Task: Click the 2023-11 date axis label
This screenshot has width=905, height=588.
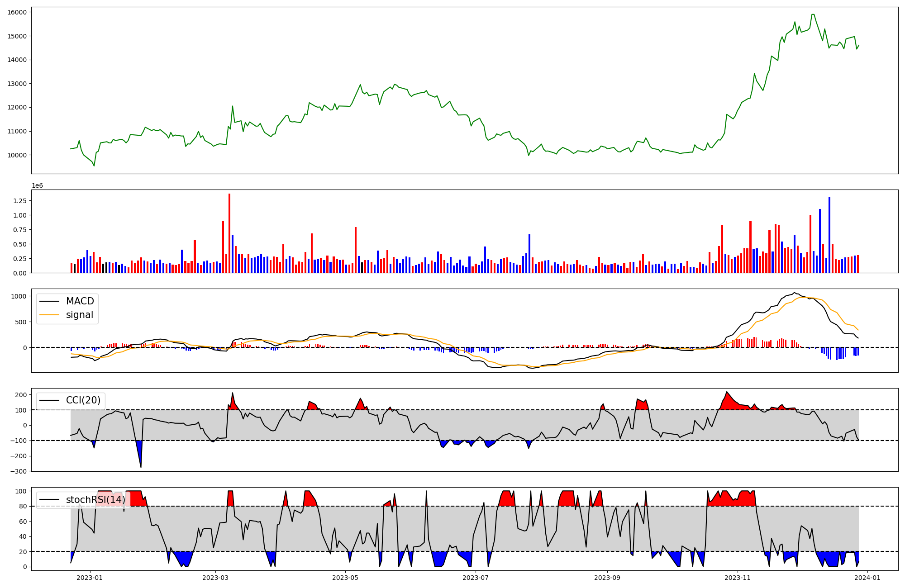Action: click(738, 578)
